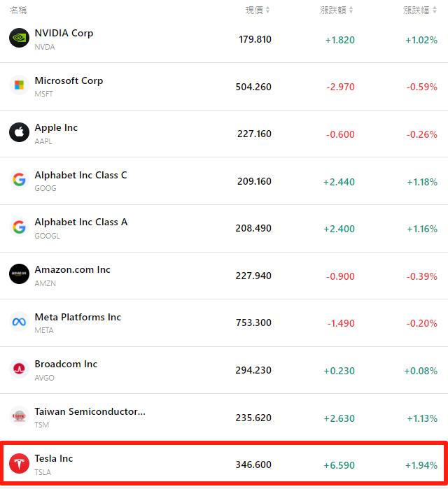Click the Meta logo icon
448x489 pixels.
point(19,322)
